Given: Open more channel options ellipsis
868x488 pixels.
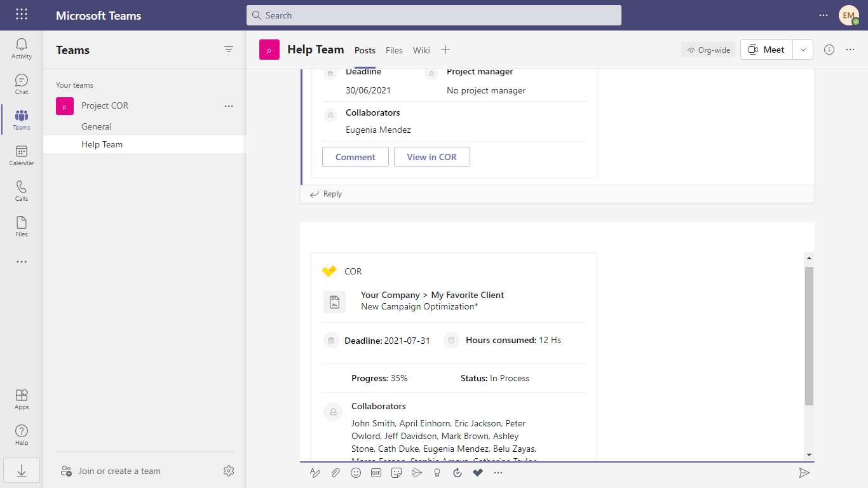Looking at the screenshot, I should pyautogui.click(x=850, y=50).
